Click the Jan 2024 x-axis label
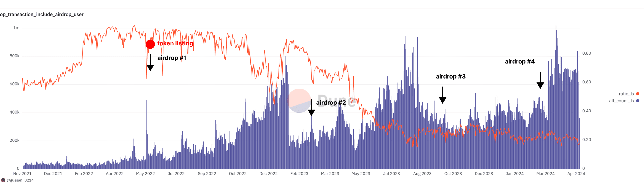The width and height of the screenshot is (644, 195). (x=515, y=174)
